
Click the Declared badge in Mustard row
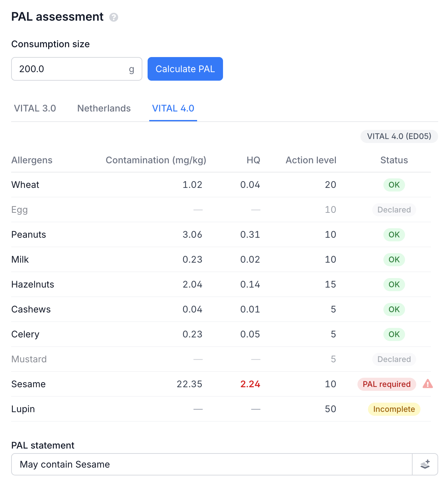pyautogui.click(x=394, y=359)
